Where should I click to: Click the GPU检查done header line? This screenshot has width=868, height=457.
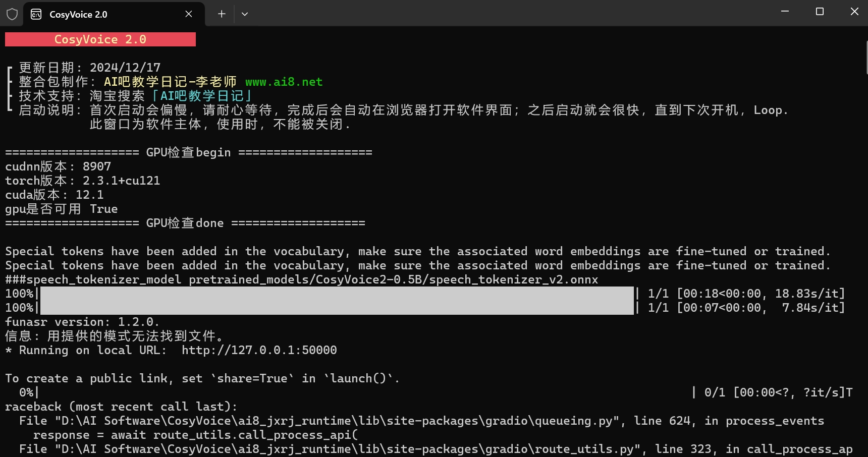(185, 223)
